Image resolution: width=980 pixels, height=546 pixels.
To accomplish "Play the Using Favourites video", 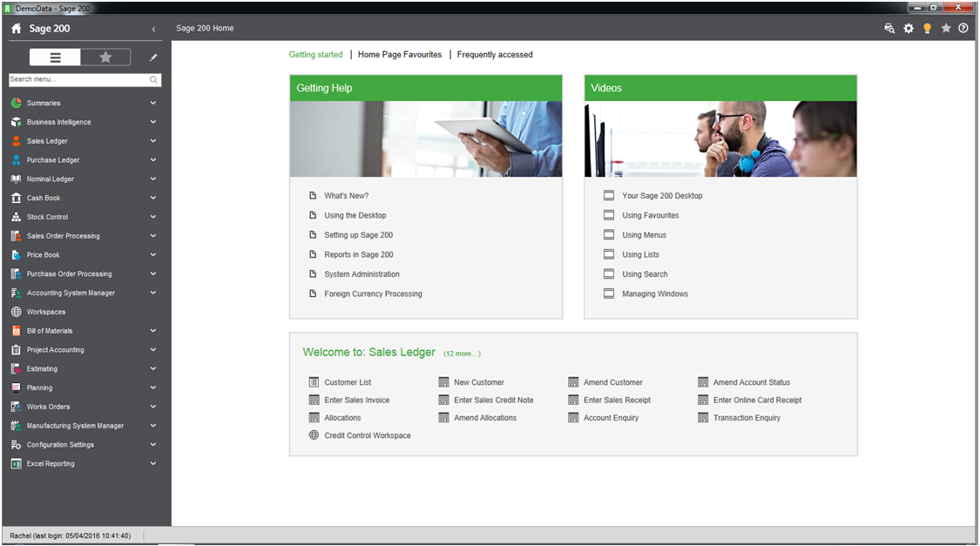I will [650, 216].
